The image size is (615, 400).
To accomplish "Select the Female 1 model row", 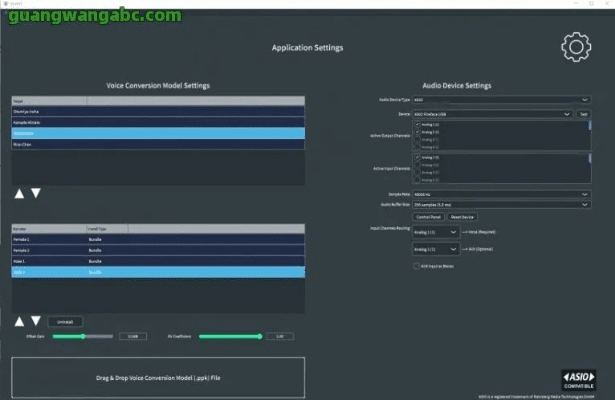I will [25, 240].
